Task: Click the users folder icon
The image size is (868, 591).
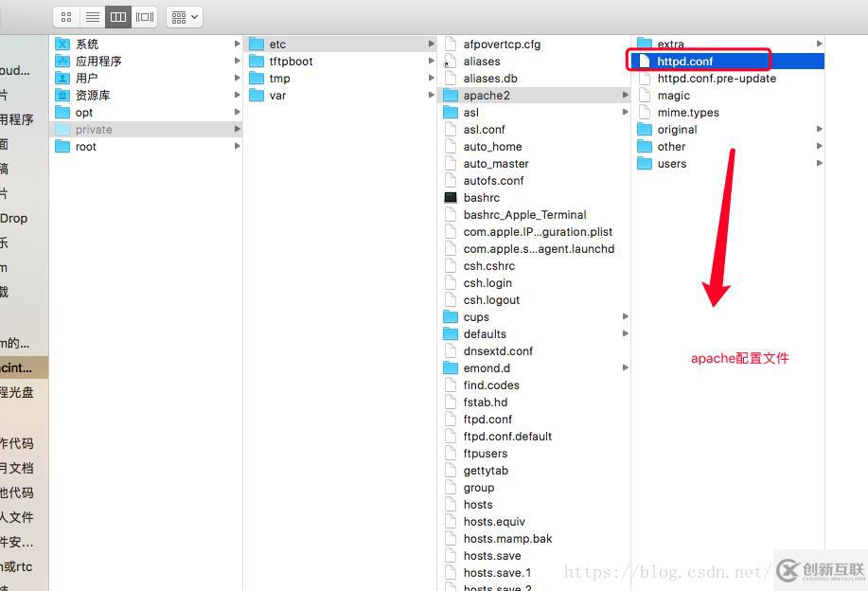Action: coord(645,164)
